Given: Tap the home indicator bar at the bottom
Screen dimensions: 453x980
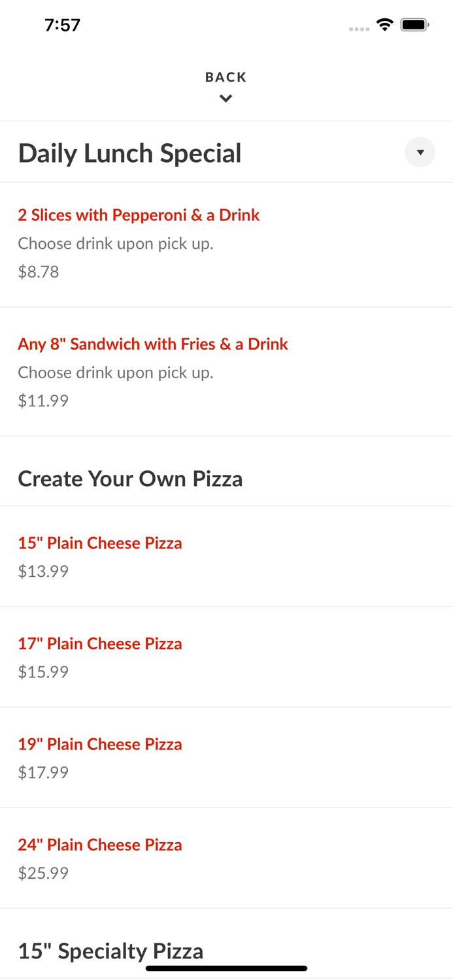Looking at the screenshot, I should coord(226,967).
